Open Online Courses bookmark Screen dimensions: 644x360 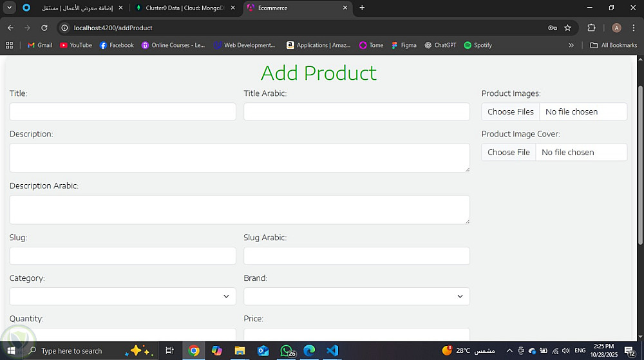click(173, 45)
